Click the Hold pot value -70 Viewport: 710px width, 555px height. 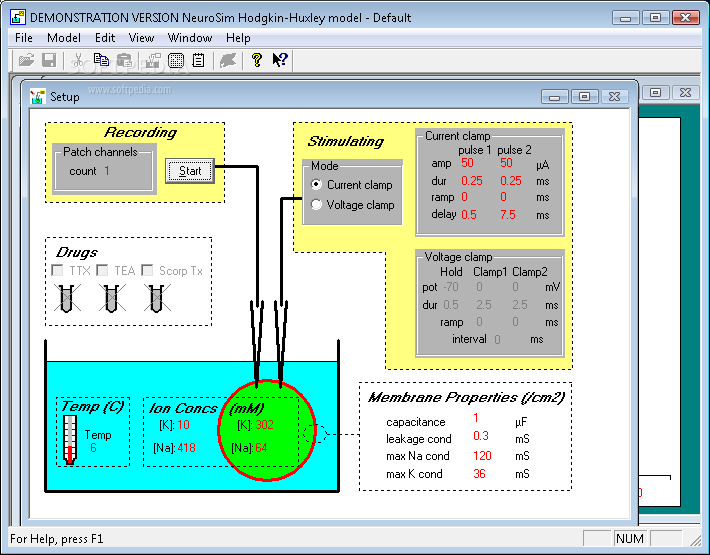(451, 287)
